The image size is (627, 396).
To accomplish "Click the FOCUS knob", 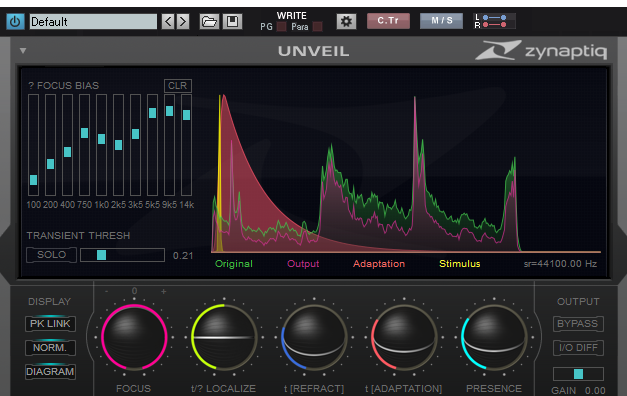I will pyautogui.click(x=134, y=337).
